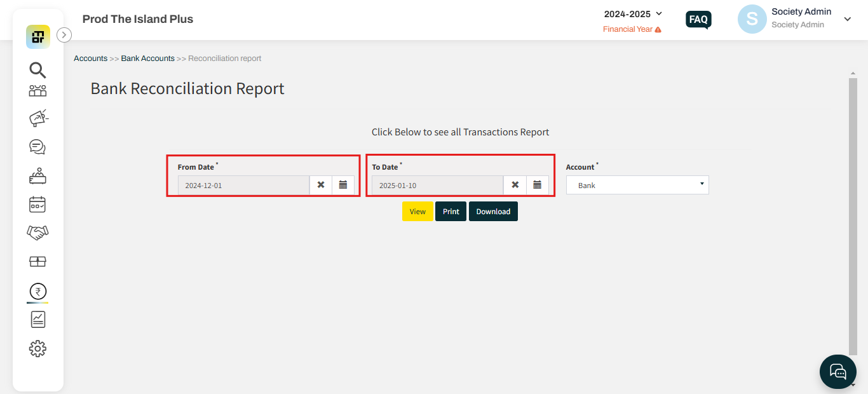Open the Society Admin profile dropdown
868x394 pixels.
847,19
